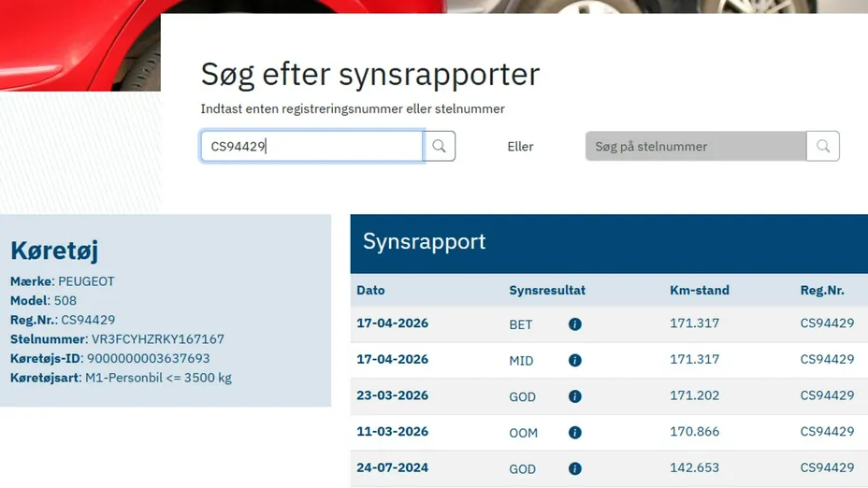Image resolution: width=868 pixels, height=488 pixels.
Task: Open info icon for MID result
Action: tap(574, 361)
